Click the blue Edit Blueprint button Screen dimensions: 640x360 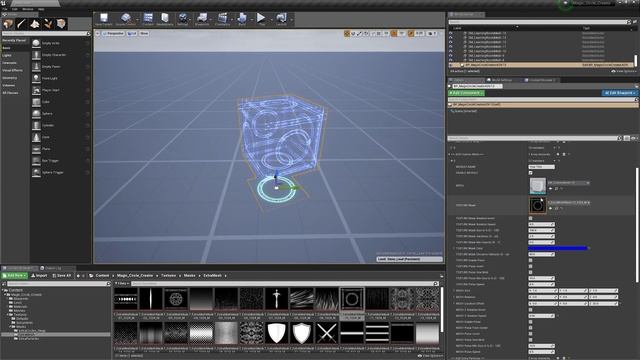(619, 93)
